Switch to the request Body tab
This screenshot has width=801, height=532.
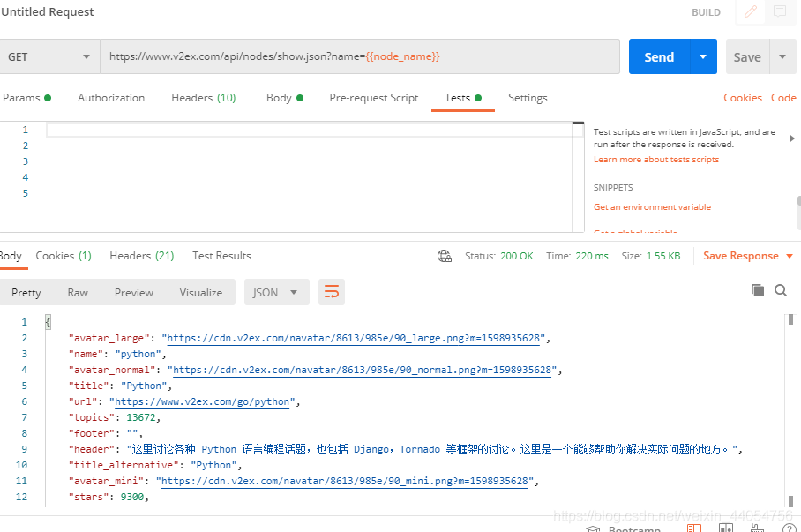(x=285, y=98)
